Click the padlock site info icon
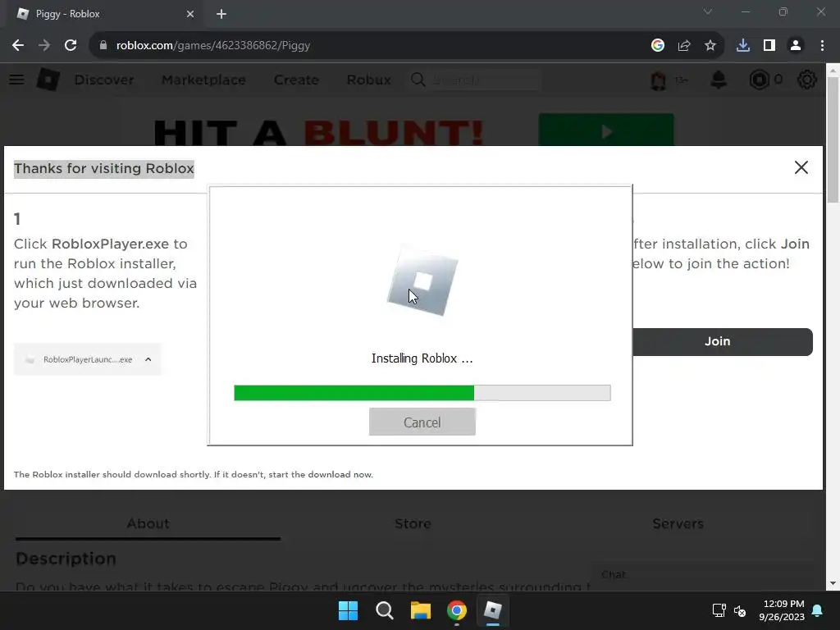This screenshot has height=630, width=840. (103, 46)
